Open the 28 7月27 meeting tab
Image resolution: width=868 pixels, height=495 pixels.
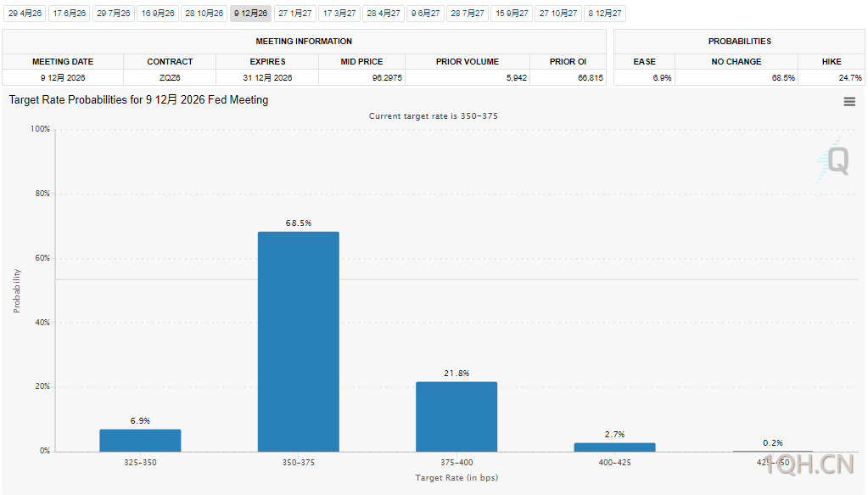point(468,14)
